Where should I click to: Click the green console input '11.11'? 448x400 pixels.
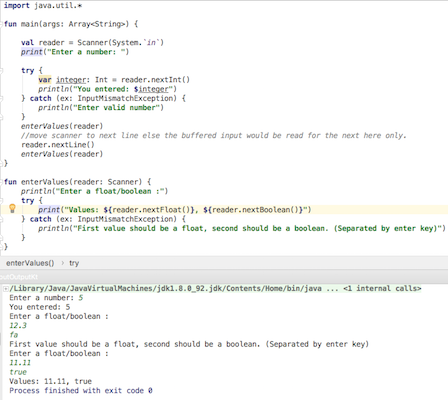point(20,363)
